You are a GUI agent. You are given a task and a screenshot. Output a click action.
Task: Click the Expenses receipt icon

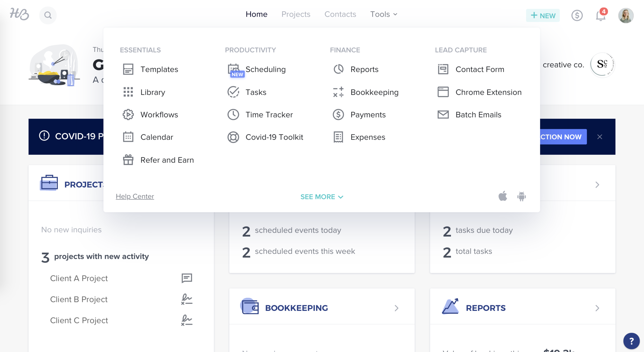tap(338, 137)
